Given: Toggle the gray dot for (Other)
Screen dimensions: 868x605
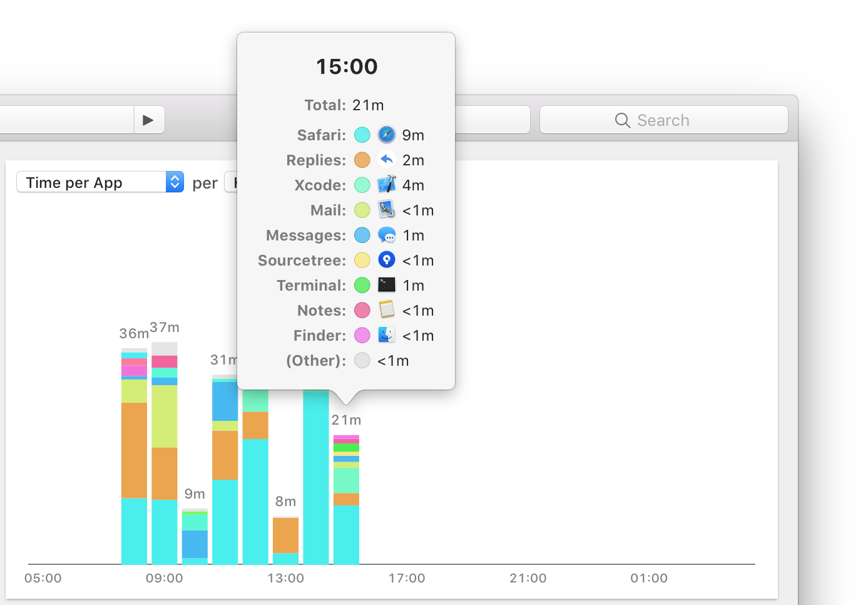Looking at the screenshot, I should (x=362, y=360).
